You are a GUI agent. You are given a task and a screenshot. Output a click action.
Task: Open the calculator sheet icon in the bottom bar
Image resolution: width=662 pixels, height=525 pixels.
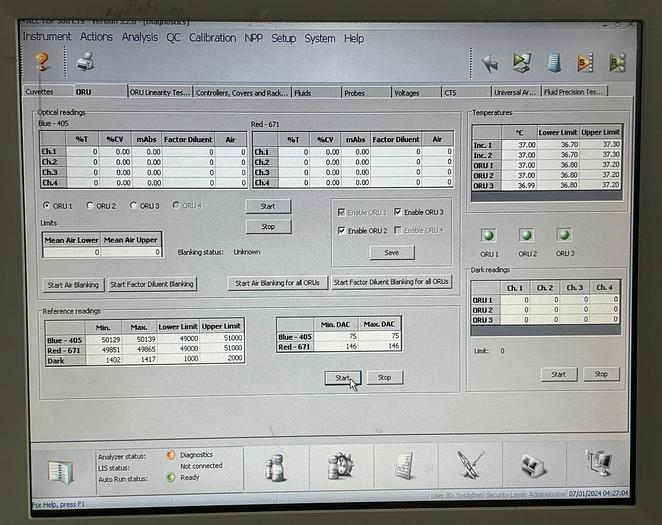[x=405, y=465]
